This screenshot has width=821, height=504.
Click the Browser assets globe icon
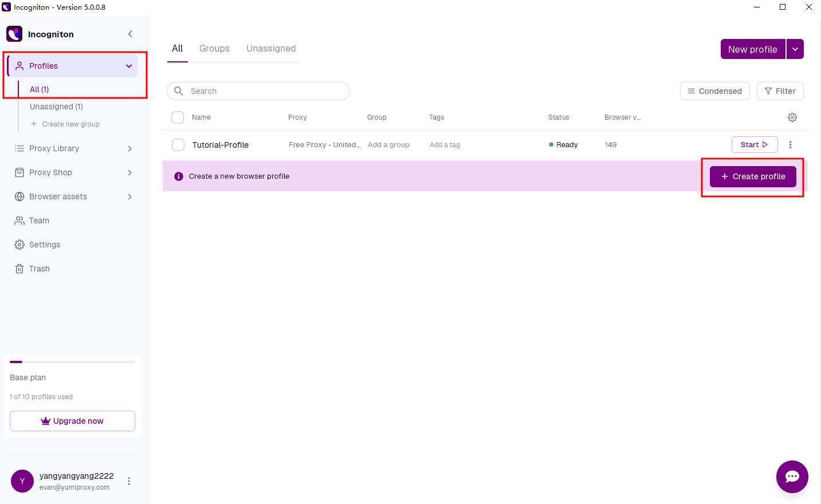19,196
